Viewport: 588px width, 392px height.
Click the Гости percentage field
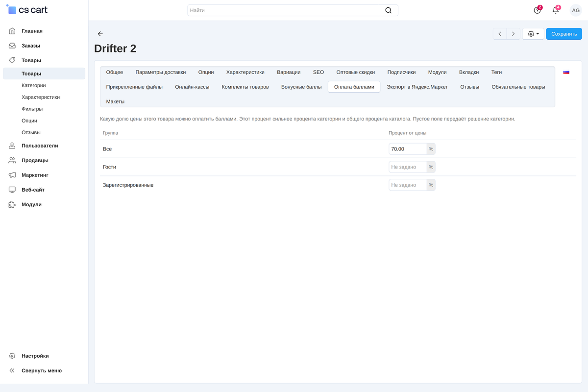tap(408, 167)
